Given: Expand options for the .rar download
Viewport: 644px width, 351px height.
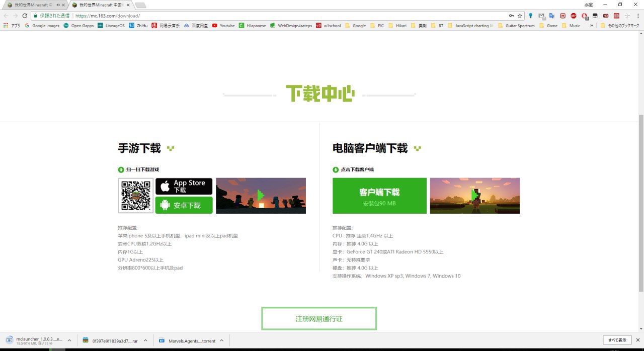Looking at the screenshot, I should [145, 340].
